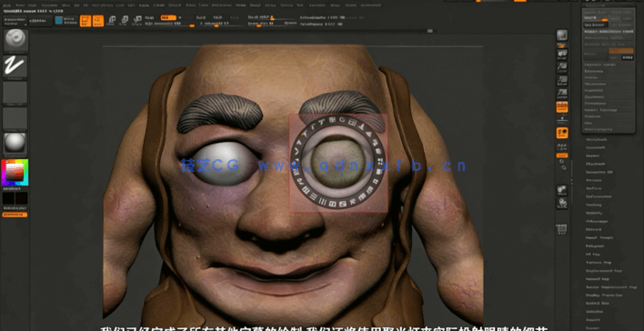Open the current Brush thumbnail

tap(15, 41)
